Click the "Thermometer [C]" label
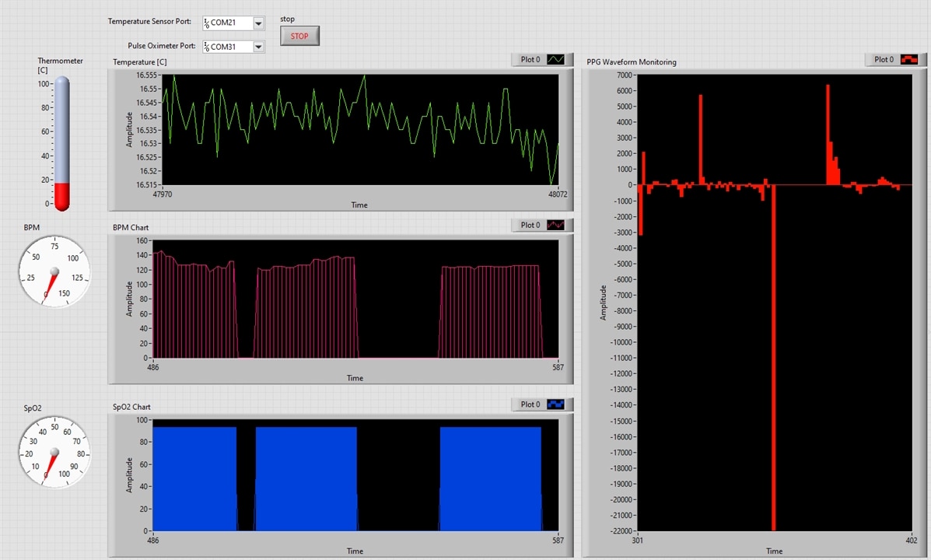This screenshot has height=560, width=931. point(60,65)
